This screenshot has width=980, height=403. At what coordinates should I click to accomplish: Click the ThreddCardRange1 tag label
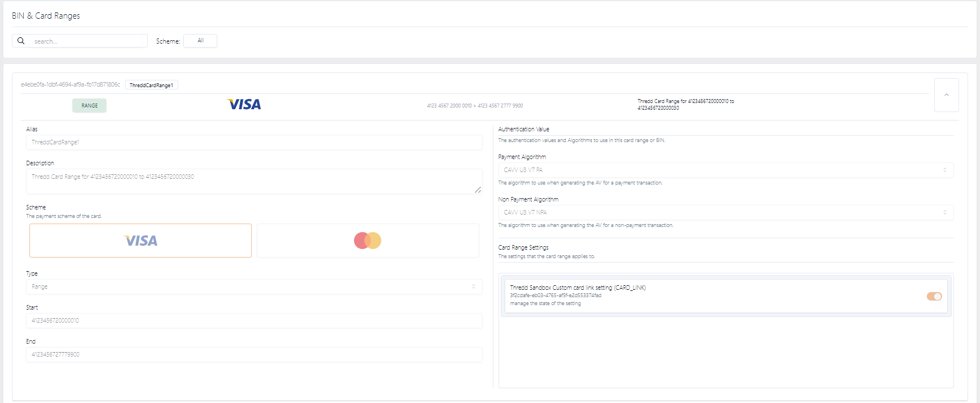[x=151, y=85]
